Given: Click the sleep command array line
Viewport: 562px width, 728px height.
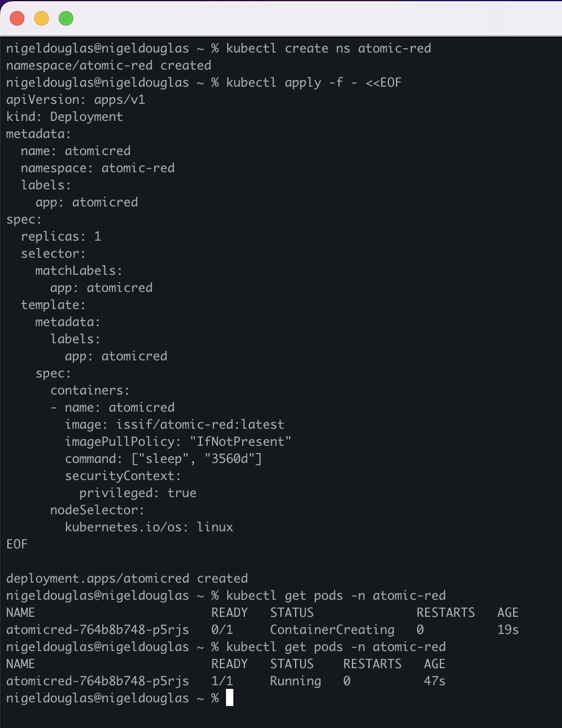Looking at the screenshot, I should (x=164, y=459).
